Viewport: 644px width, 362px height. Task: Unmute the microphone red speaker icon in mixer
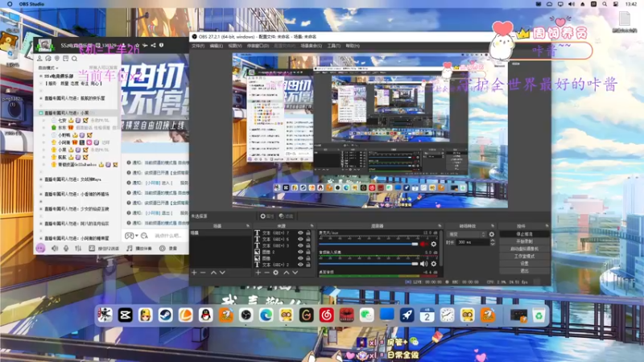[423, 245]
